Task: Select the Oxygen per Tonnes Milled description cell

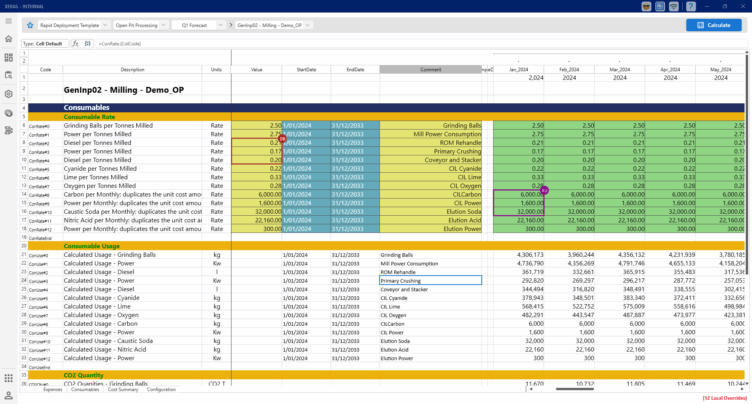Action: click(132, 186)
